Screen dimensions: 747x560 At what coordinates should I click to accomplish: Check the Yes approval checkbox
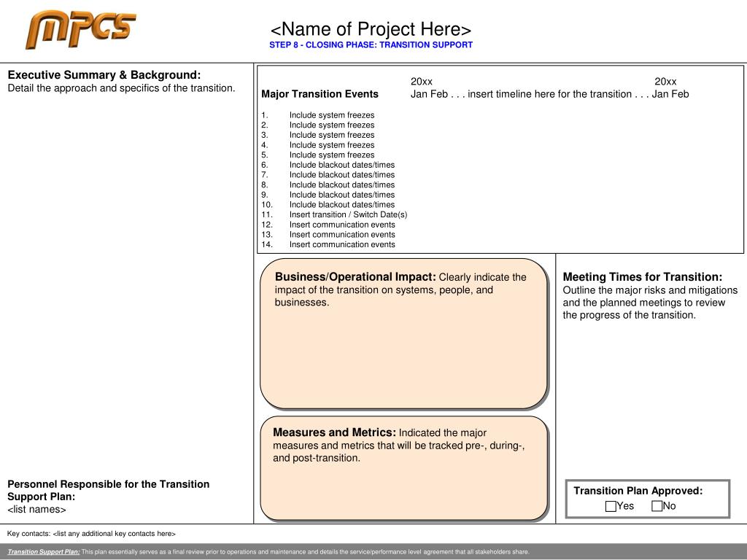tap(611, 506)
